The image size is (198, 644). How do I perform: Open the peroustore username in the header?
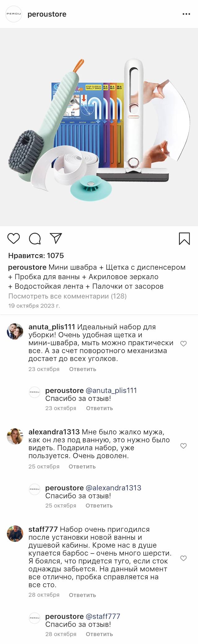pos(47,14)
